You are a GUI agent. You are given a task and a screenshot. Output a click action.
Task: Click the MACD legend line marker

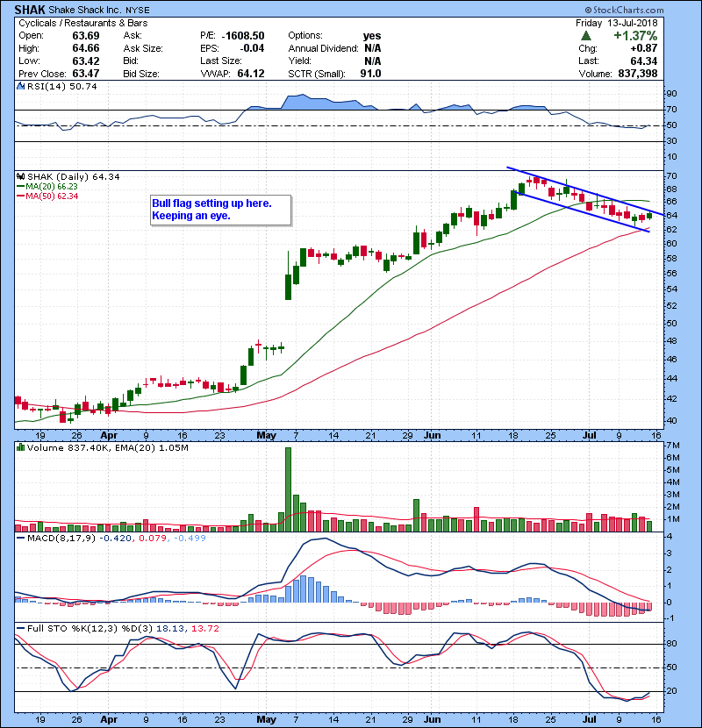(x=20, y=538)
